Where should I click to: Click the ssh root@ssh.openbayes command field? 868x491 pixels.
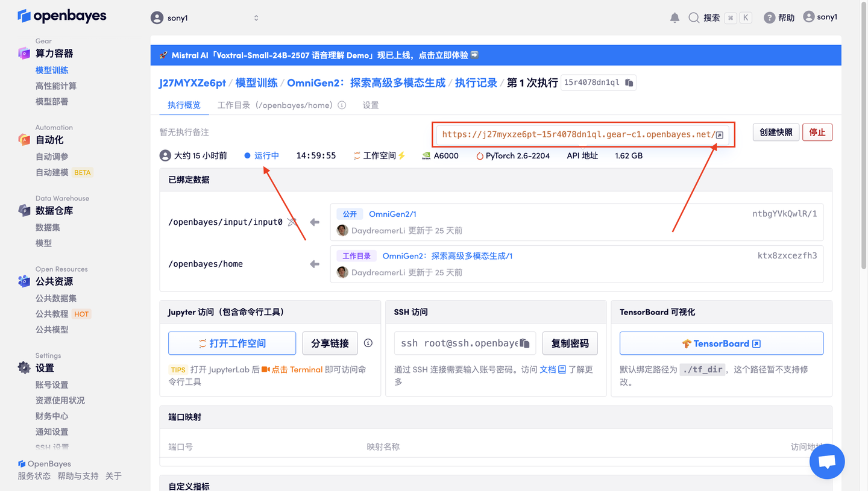point(465,343)
